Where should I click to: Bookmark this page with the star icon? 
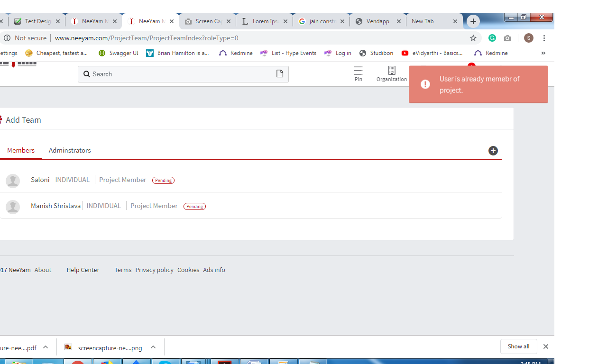pos(473,38)
